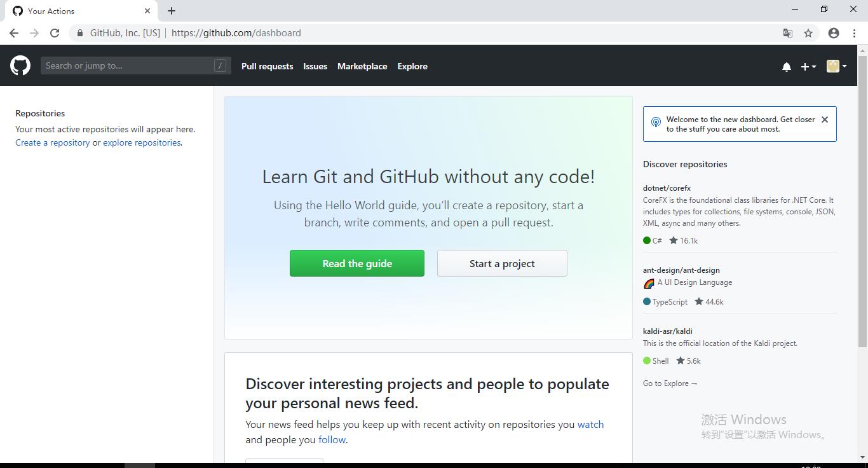Screen dimensions: 868x468
Task: Open Chrome profile account icon
Action: pos(833,33)
